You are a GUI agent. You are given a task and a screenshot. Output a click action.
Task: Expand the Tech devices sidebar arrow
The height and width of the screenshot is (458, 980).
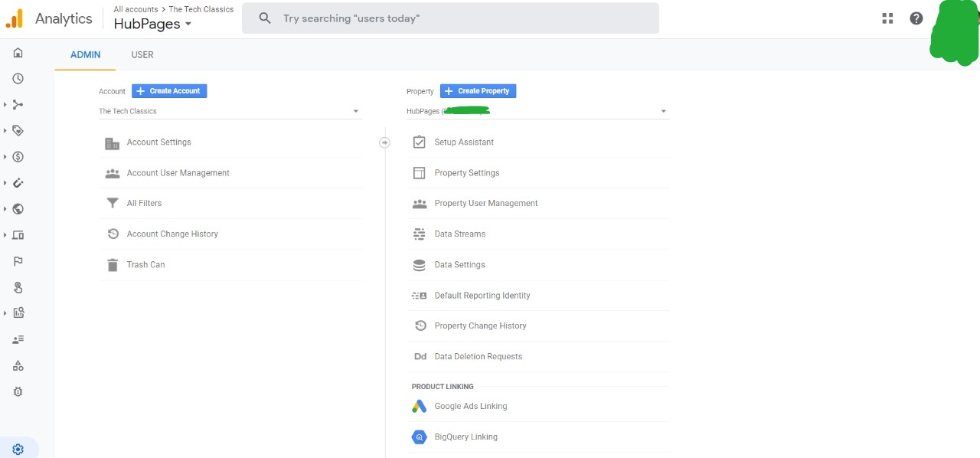pyautogui.click(x=5, y=235)
